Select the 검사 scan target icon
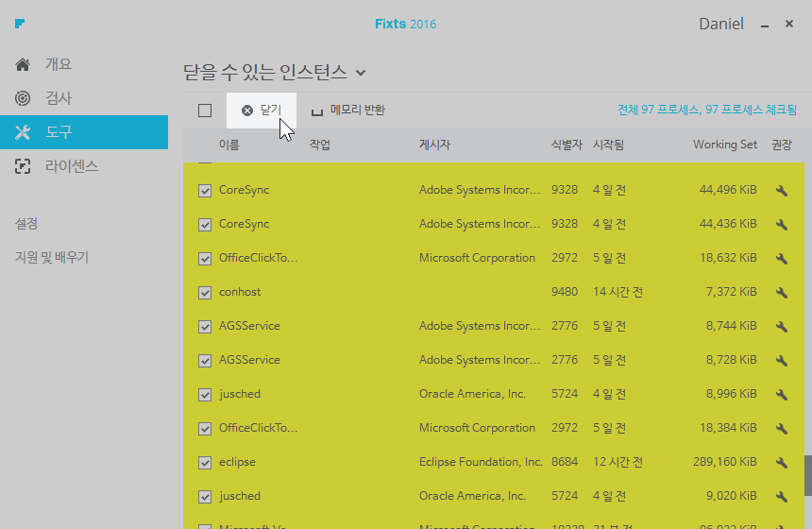This screenshot has height=529, width=812. pos(23,98)
